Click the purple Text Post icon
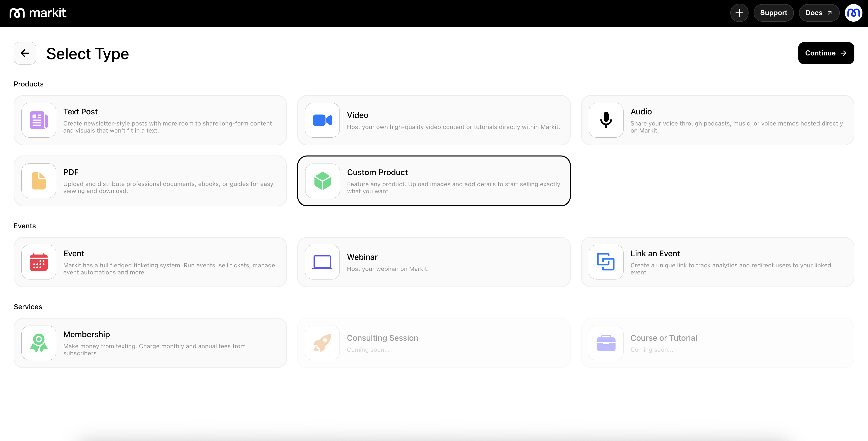This screenshot has width=868, height=441. tap(39, 120)
